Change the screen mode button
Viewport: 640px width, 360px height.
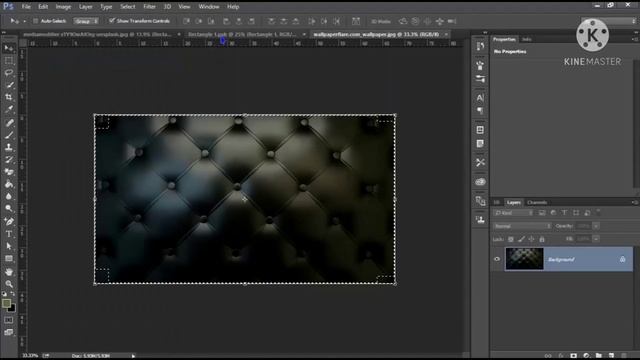click(x=9, y=332)
